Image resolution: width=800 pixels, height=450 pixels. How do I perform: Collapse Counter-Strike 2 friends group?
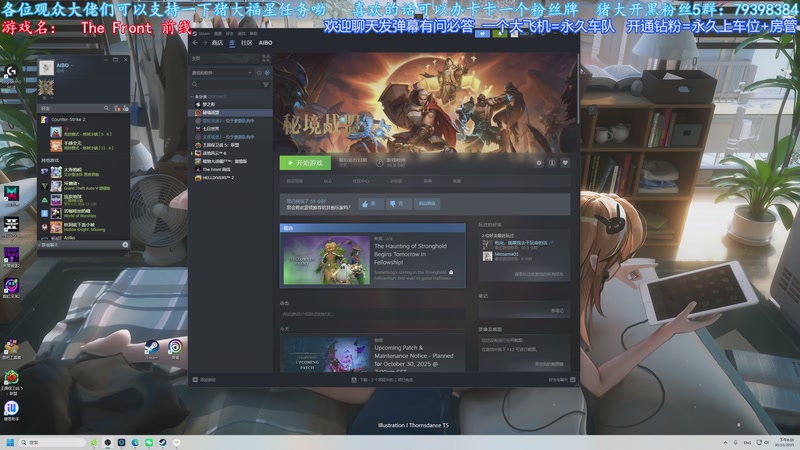(x=68, y=119)
